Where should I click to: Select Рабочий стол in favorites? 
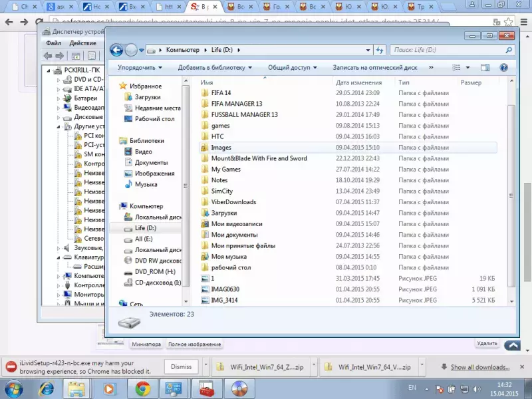(154, 119)
